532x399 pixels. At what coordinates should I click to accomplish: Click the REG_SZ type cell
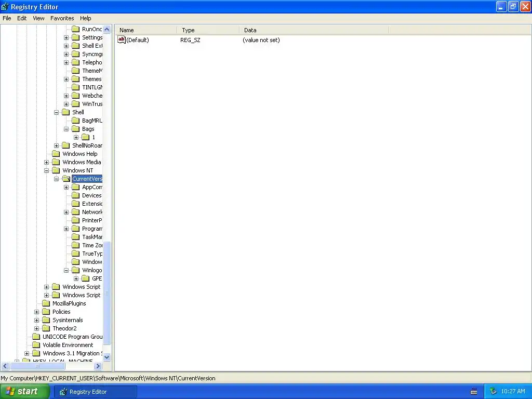coord(190,40)
